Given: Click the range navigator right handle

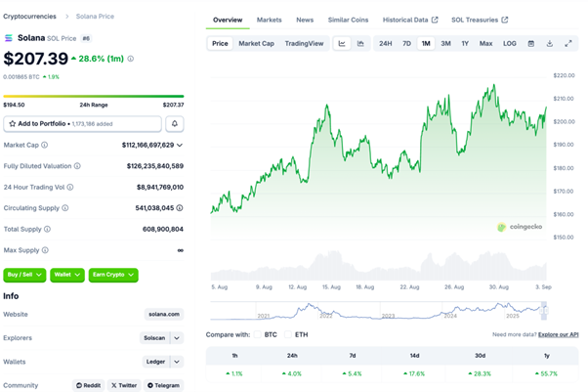Looking at the screenshot, I should tap(544, 311).
